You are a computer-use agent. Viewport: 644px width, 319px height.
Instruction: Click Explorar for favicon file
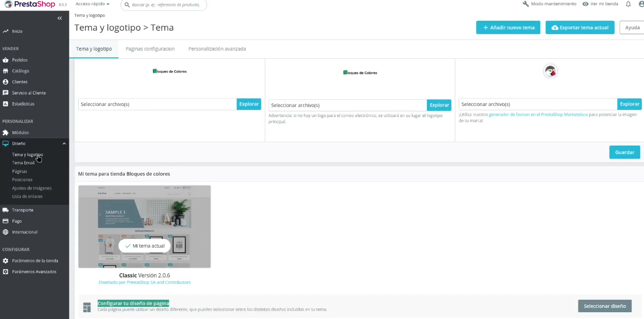[x=630, y=104]
